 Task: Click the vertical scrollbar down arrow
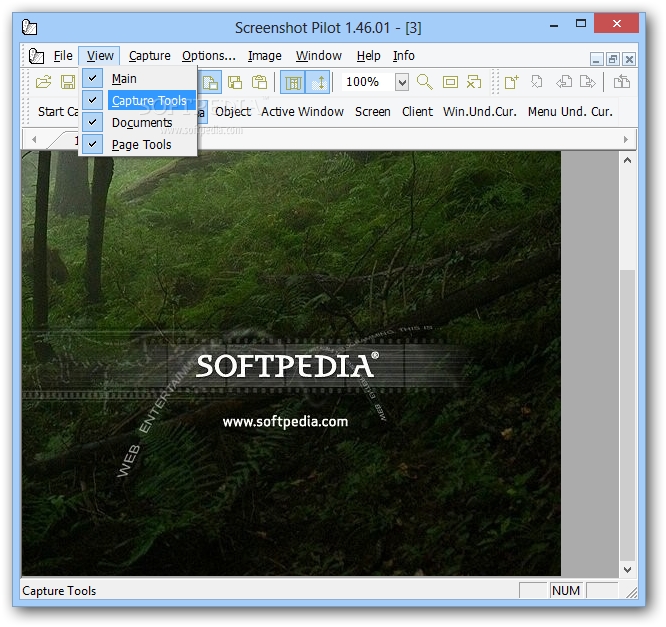[627, 569]
